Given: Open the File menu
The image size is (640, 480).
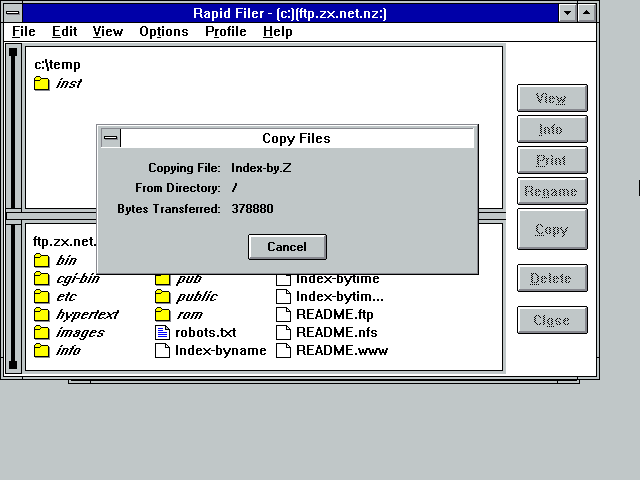Looking at the screenshot, I should (x=24, y=31).
